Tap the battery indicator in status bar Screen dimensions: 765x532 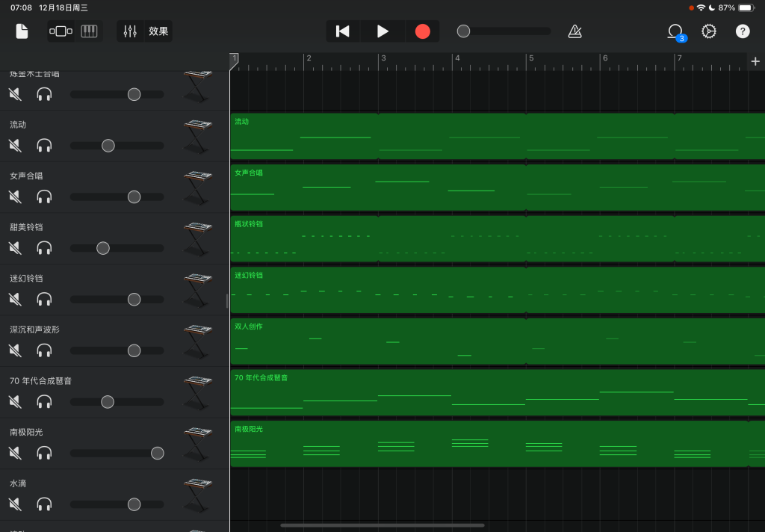coord(747,7)
